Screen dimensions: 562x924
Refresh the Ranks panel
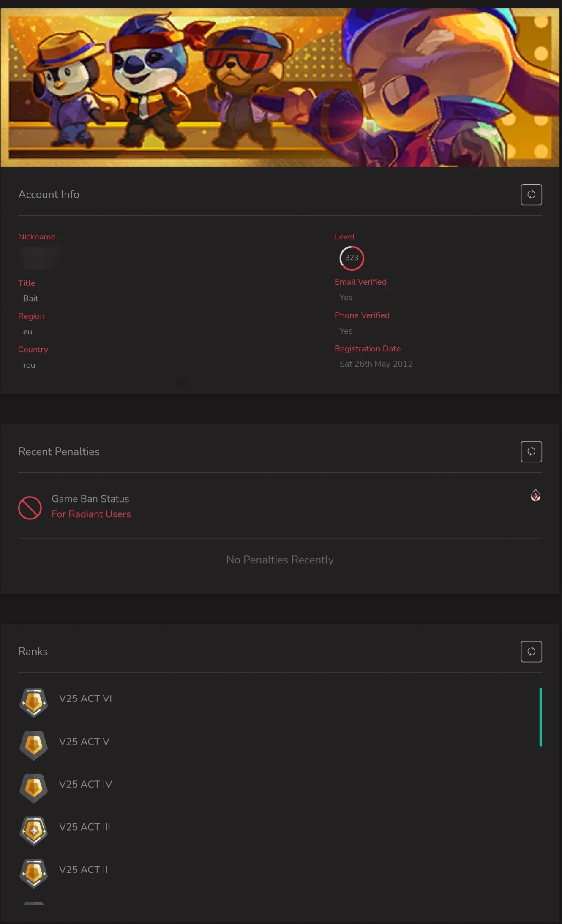pyautogui.click(x=531, y=652)
